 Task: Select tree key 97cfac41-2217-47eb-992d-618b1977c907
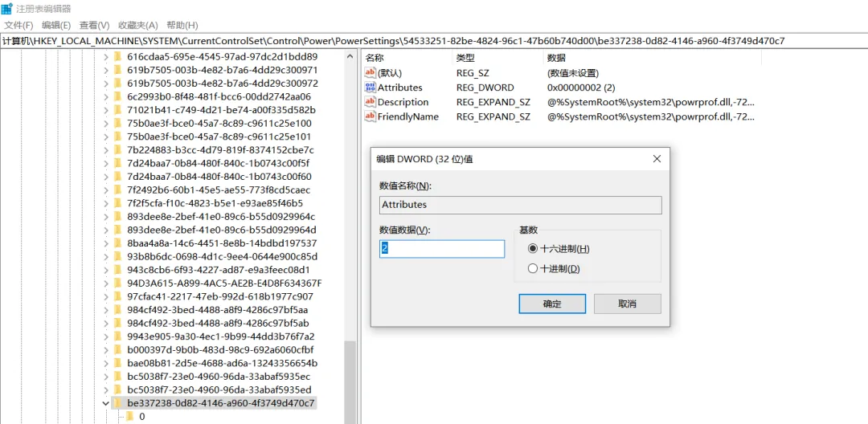[220, 296]
